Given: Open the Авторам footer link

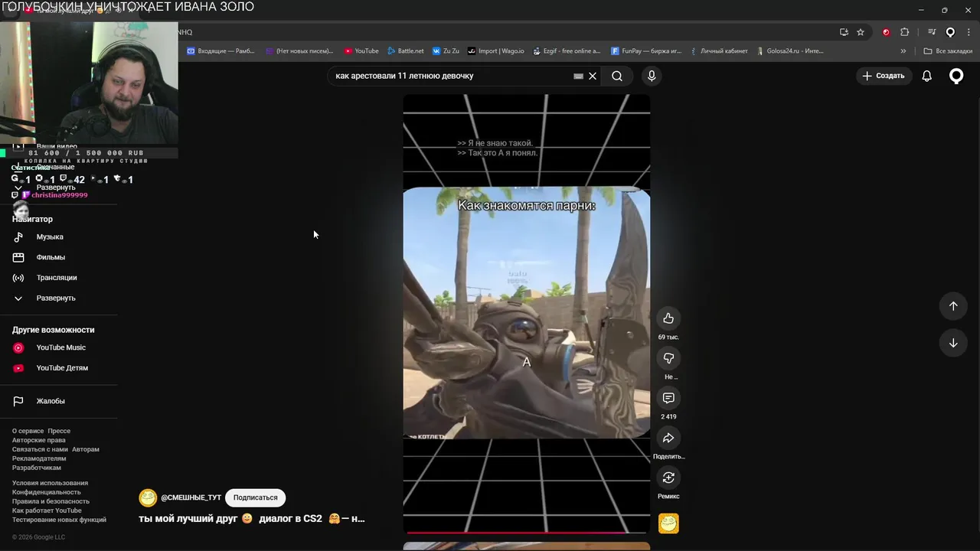Looking at the screenshot, I should click(86, 449).
